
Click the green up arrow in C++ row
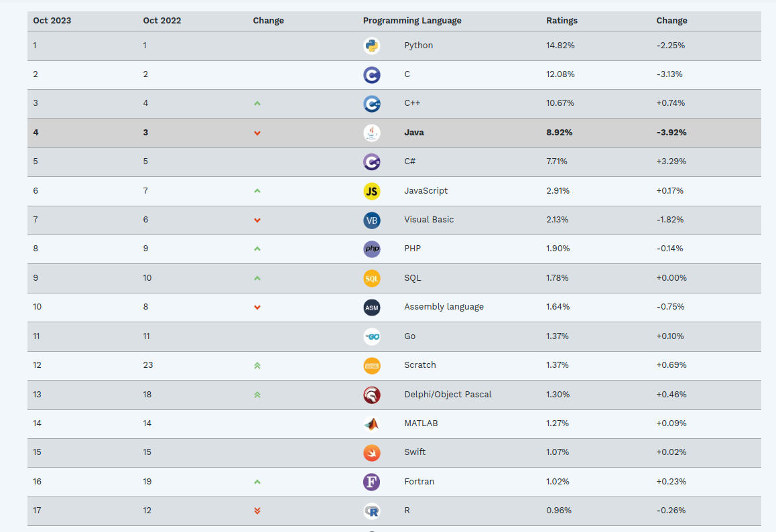(257, 104)
